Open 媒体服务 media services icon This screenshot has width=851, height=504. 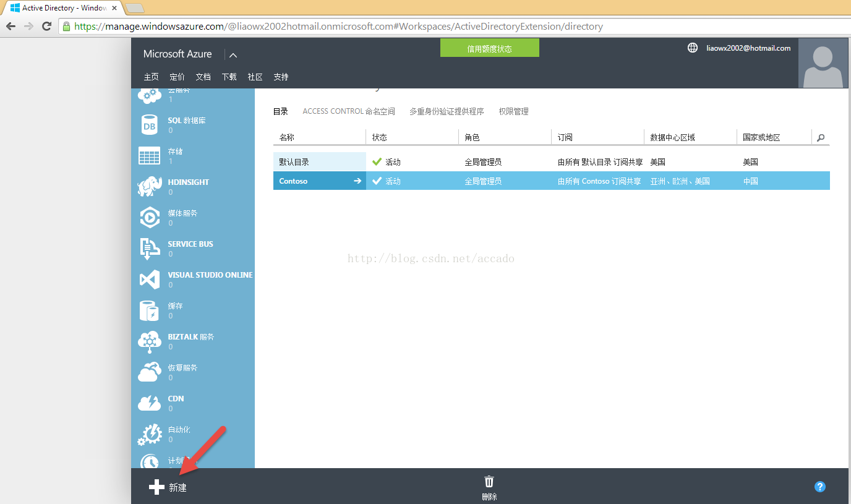coord(150,218)
